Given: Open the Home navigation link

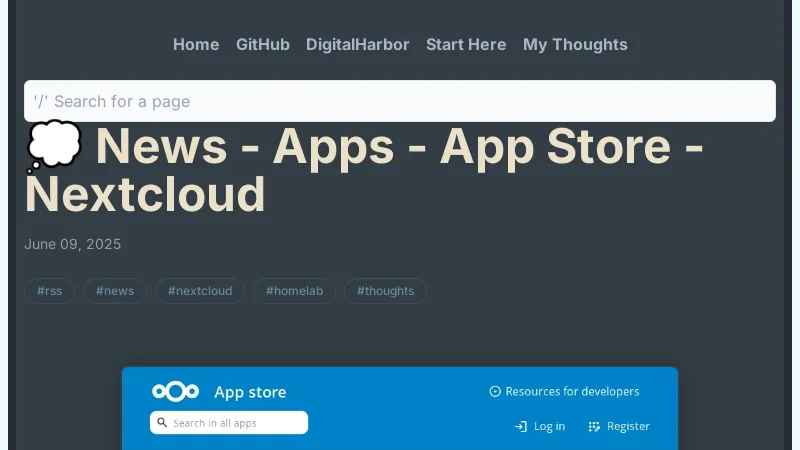Looking at the screenshot, I should (196, 44).
